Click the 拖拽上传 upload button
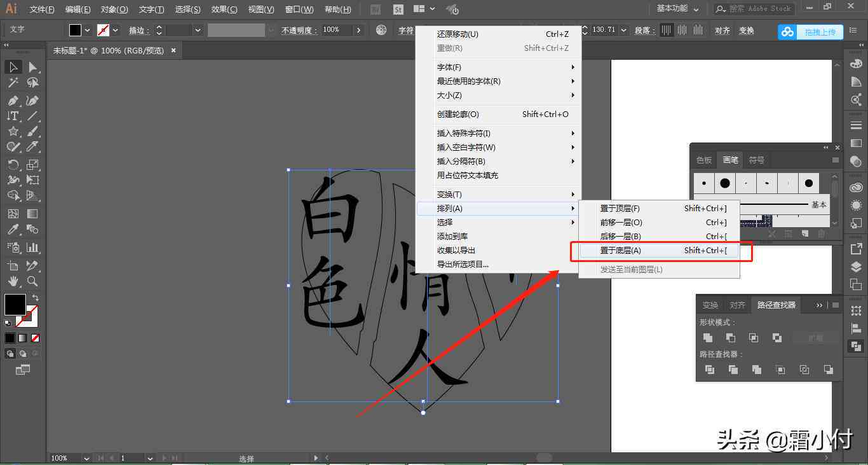 811,32
